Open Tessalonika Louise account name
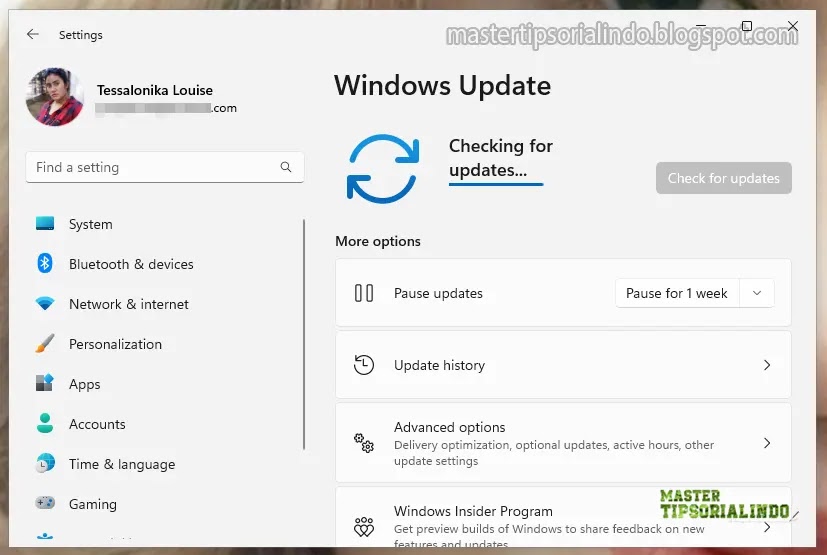The width and height of the screenshot is (827, 555). (155, 90)
